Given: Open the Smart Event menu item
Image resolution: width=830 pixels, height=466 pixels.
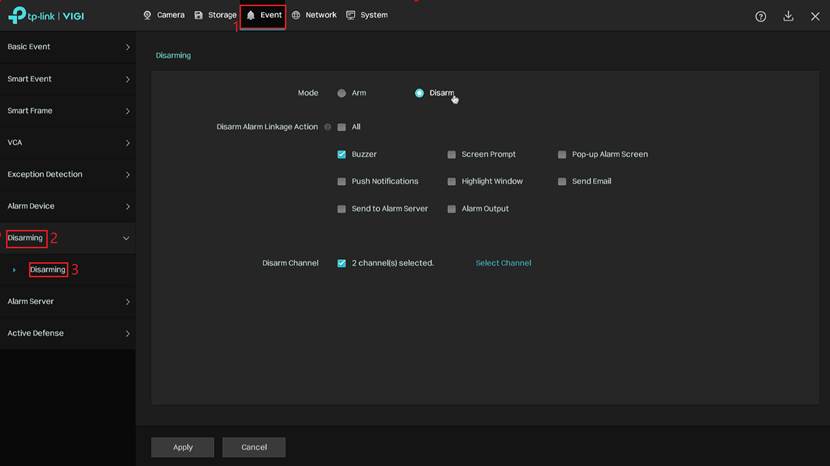Looking at the screenshot, I should (68, 79).
